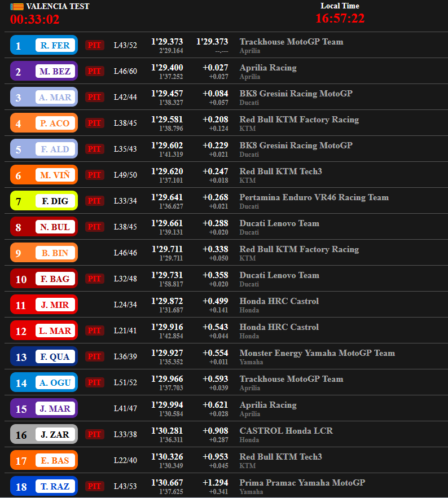Select rider badge M. BEZ
Screen dimensions: 448x498
click(44, 71)
